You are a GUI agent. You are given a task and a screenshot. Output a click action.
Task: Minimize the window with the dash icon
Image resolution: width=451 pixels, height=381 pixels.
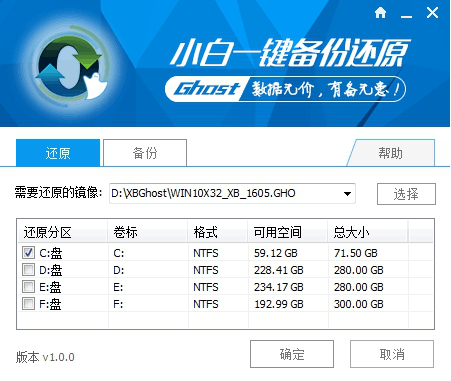pyautogui.click(x=406, y=16)
